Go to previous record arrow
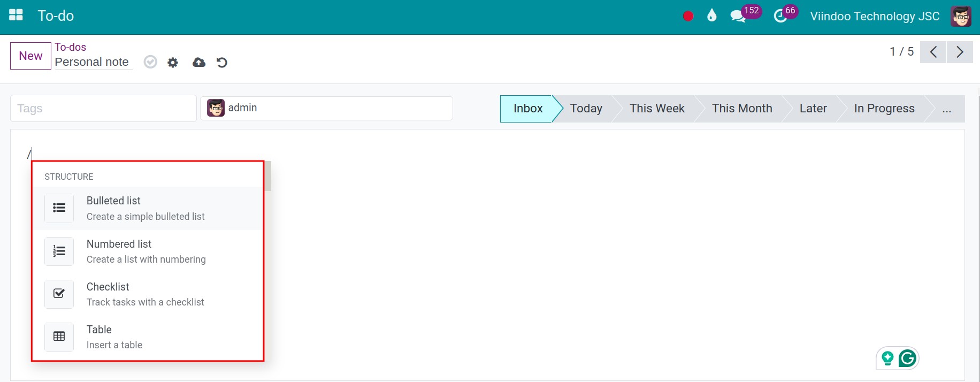This screenshot has width=980, height=382. pyautogui.click(x=933, y=52)
